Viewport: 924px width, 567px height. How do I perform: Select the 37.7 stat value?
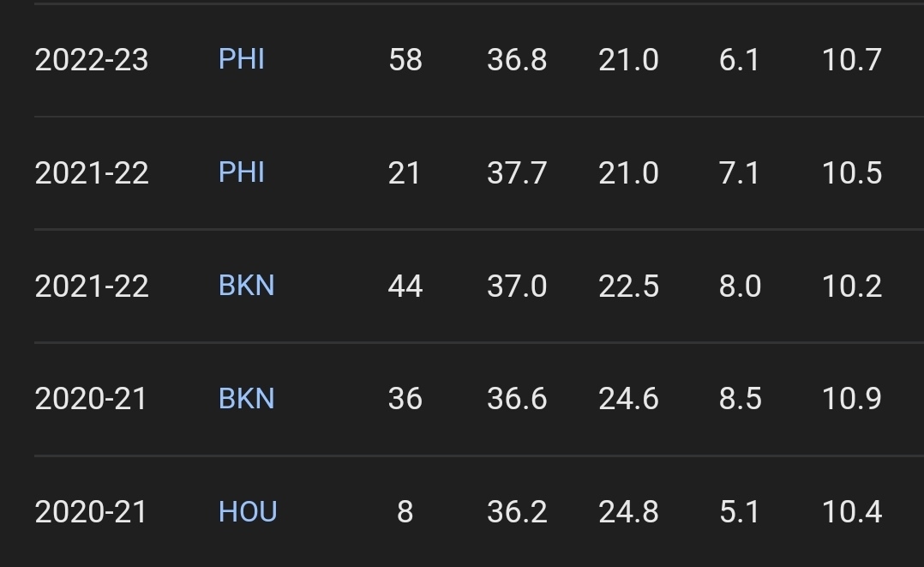point(517,173)
